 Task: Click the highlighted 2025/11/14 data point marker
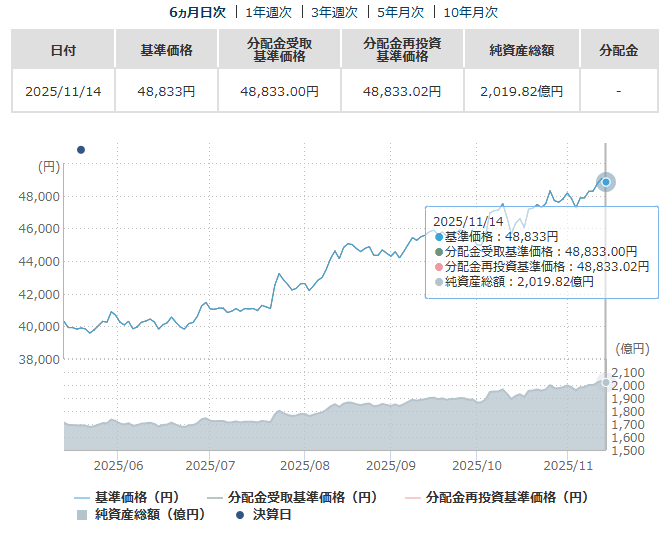(606, 182)
